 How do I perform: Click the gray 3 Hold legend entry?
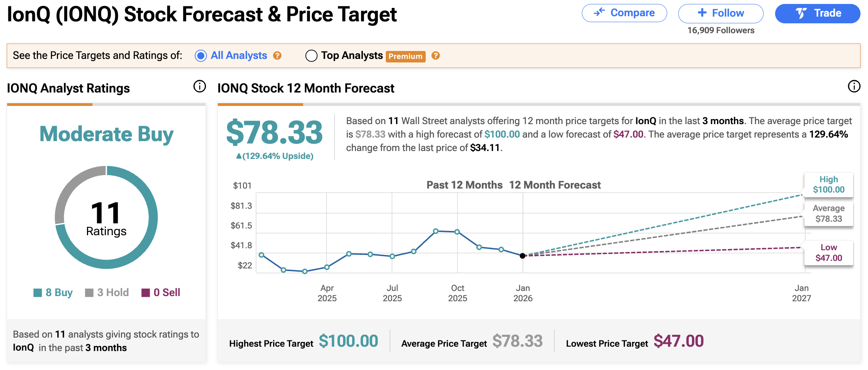point(107,293)
